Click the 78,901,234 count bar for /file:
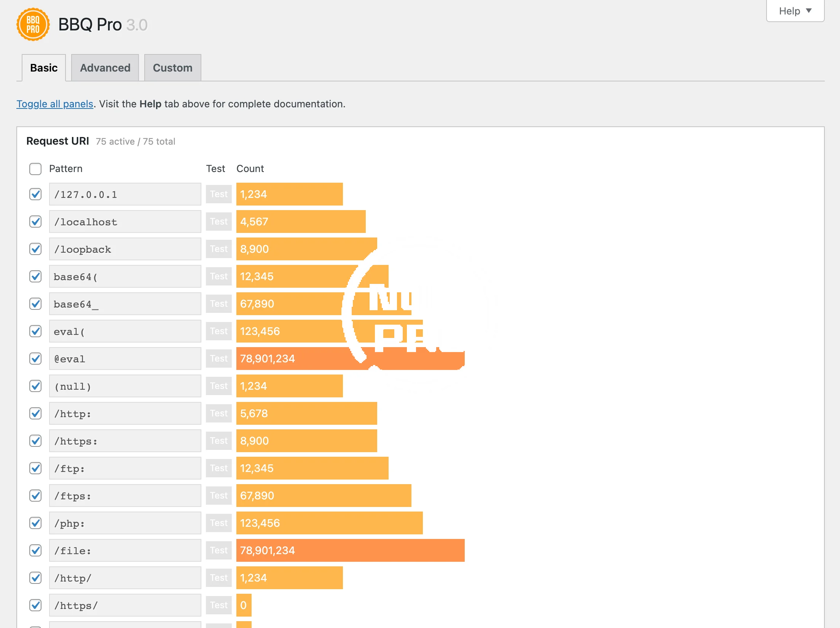Image resolution: width=840 pixels, height=628 pixels. (350, 550)
